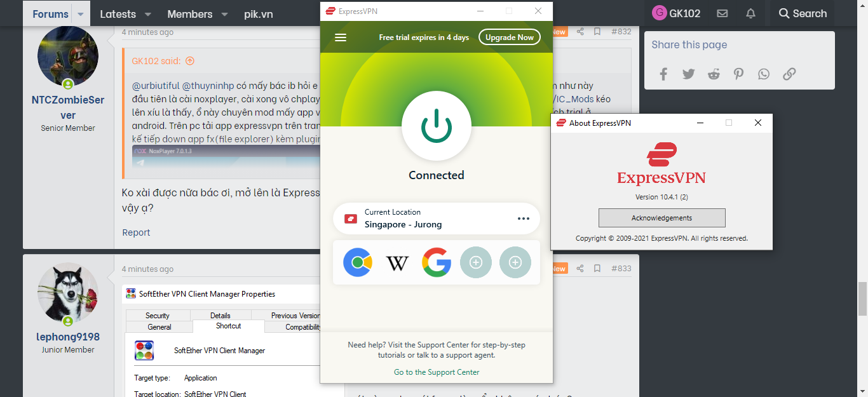Click the 4 minutes ago timestamp on post #833
The height and width of the screenshot is (397, 868).
pos(147,269)
